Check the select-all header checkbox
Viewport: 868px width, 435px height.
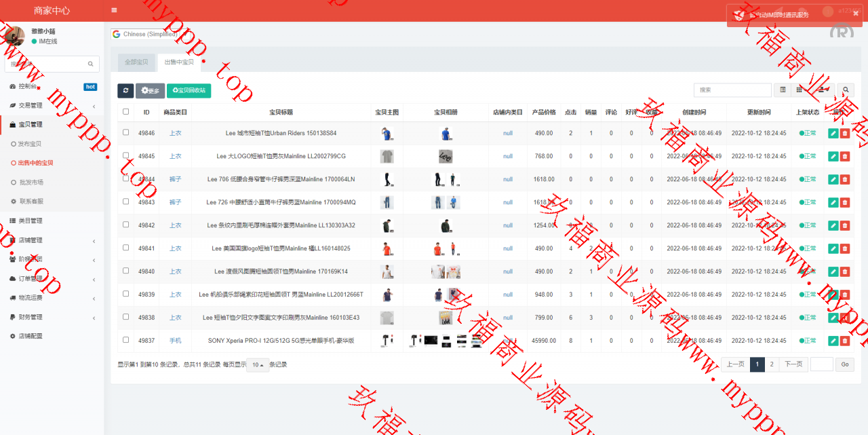tap(125, 112)
